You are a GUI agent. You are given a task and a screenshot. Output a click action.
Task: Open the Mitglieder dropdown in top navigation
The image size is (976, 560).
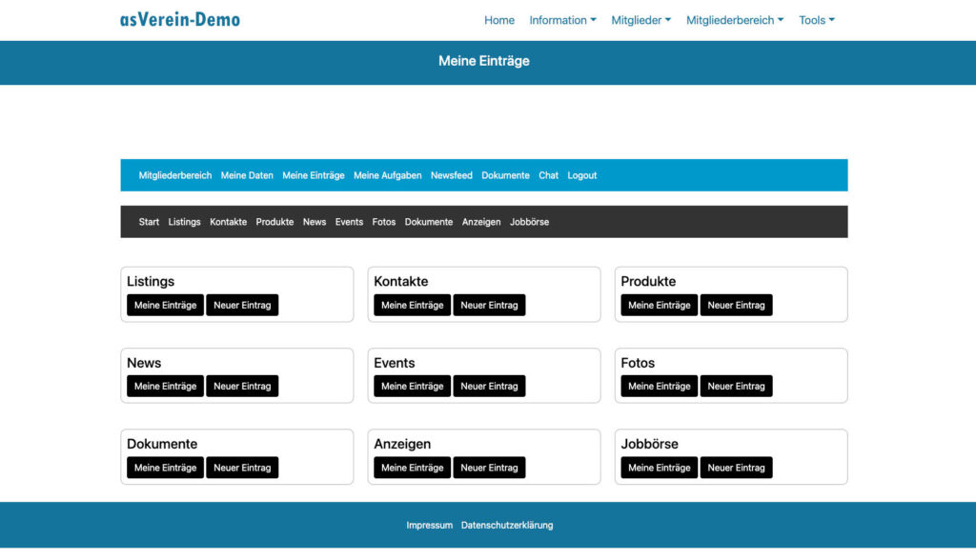click(x=640, y=20)
